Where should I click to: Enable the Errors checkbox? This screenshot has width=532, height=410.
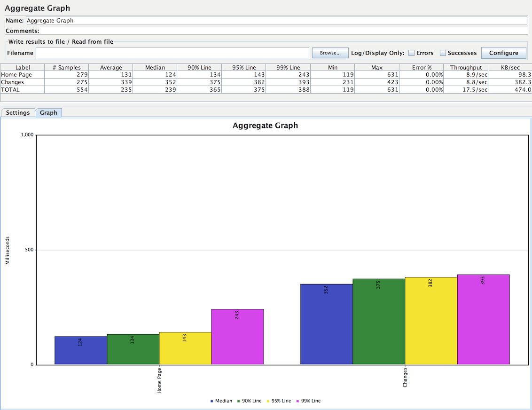[411, 53]
